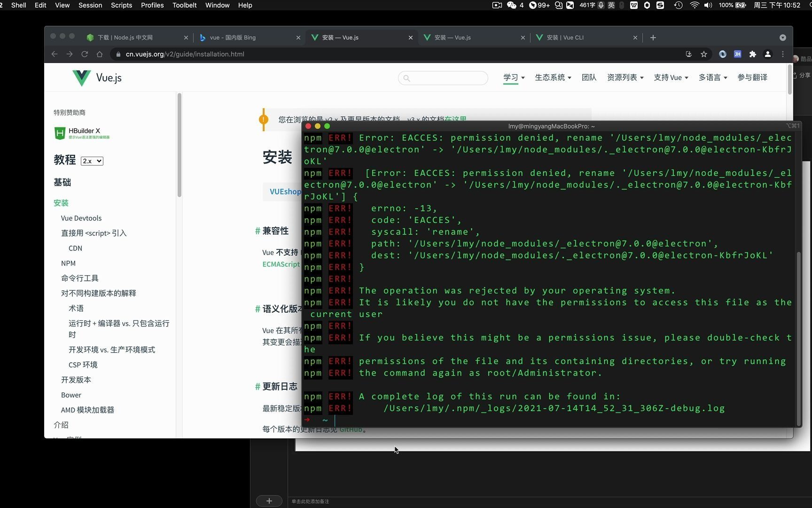Image resolution: width=812 pixels, height=508 pixels.
Task: Open the tab search dropdown arrow
Action: coord(783,38)
